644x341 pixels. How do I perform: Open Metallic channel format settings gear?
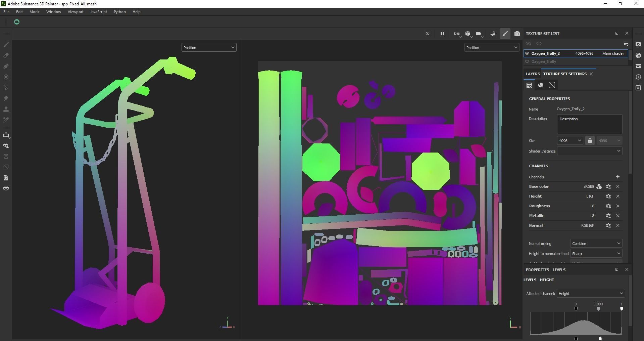click(608, 216)
